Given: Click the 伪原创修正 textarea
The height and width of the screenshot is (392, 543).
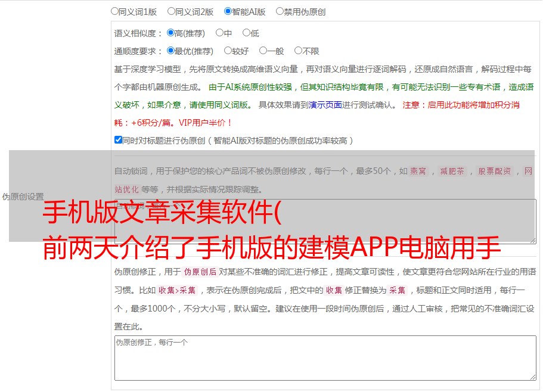Looking at the screenshot, I should (325, 358).
